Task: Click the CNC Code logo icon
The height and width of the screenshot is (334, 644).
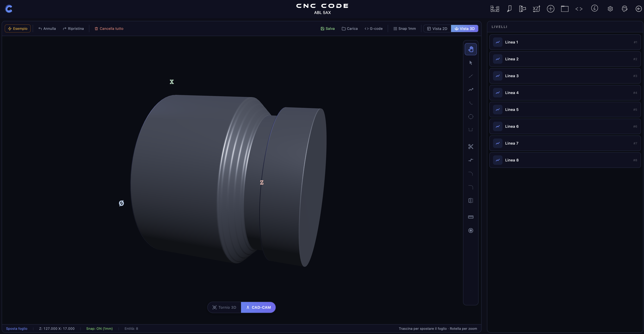Action: click(x=9, y=9)
